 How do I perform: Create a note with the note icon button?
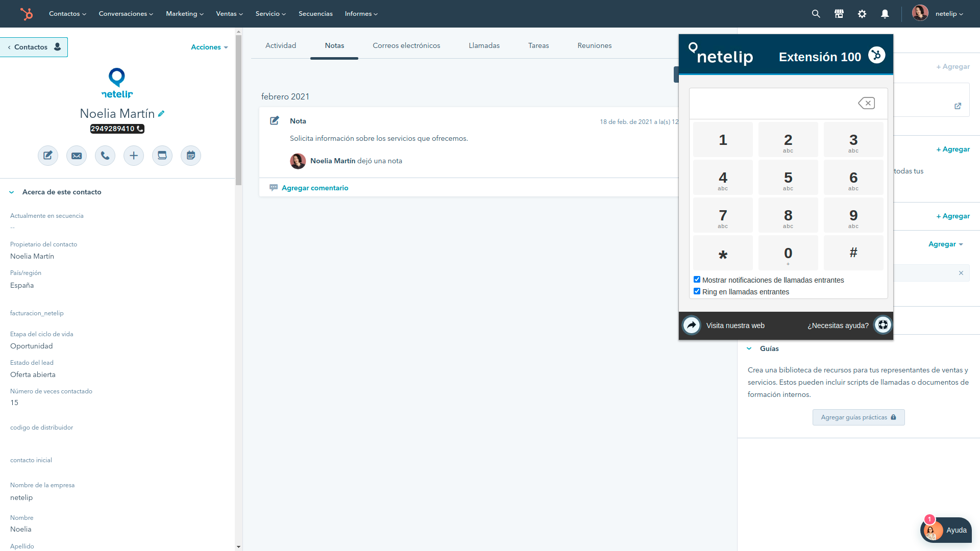(48, 156)
